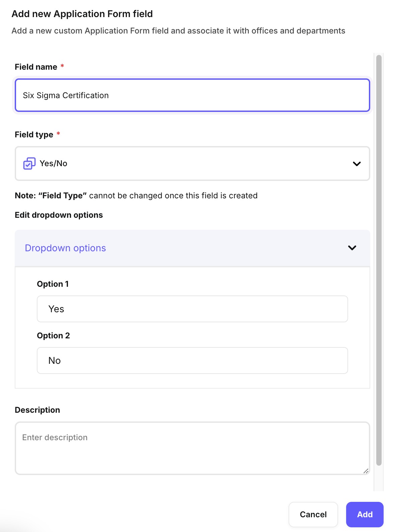This screenshot has height=532, width=395.
Task: Click the Option 2 field containing No
Action: click(x=192, y=360)
